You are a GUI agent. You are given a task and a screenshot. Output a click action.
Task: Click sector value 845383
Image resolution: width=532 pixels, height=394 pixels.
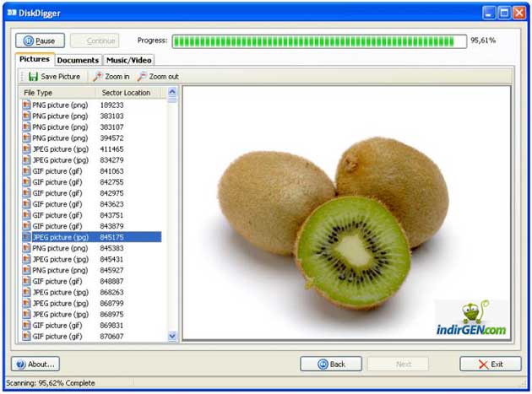coord(111,248)
